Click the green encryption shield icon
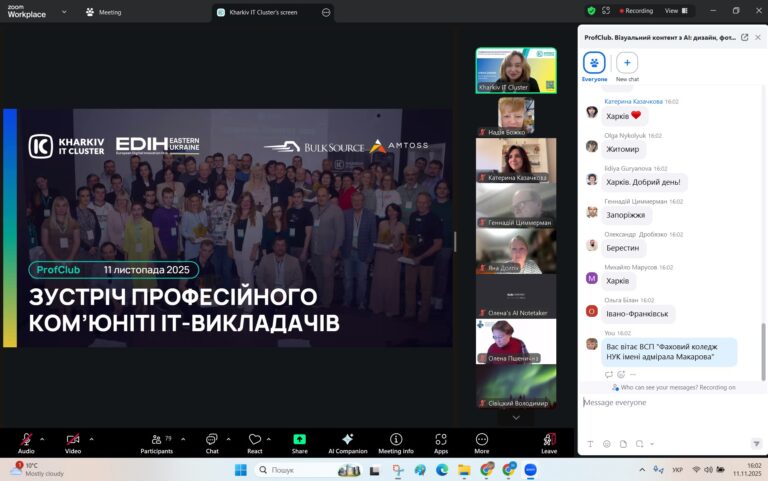Viewport: 768px width, 481px height. [591, 10]
